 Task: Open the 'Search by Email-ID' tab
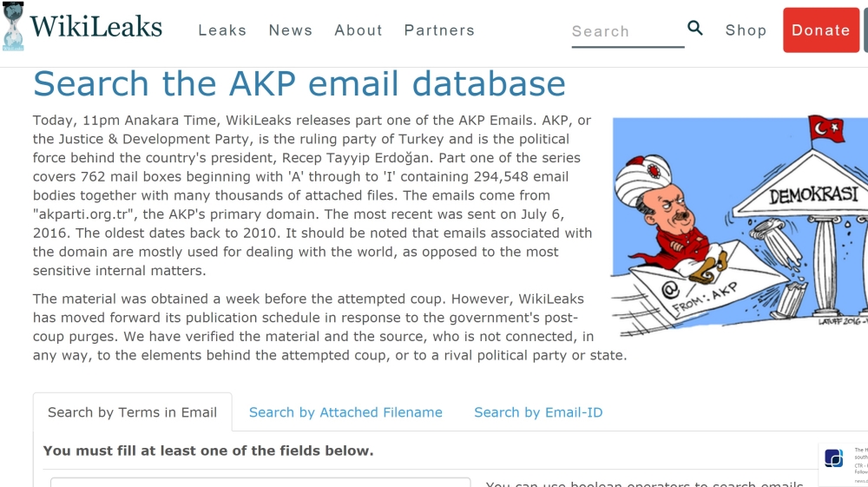click(538, 412)
